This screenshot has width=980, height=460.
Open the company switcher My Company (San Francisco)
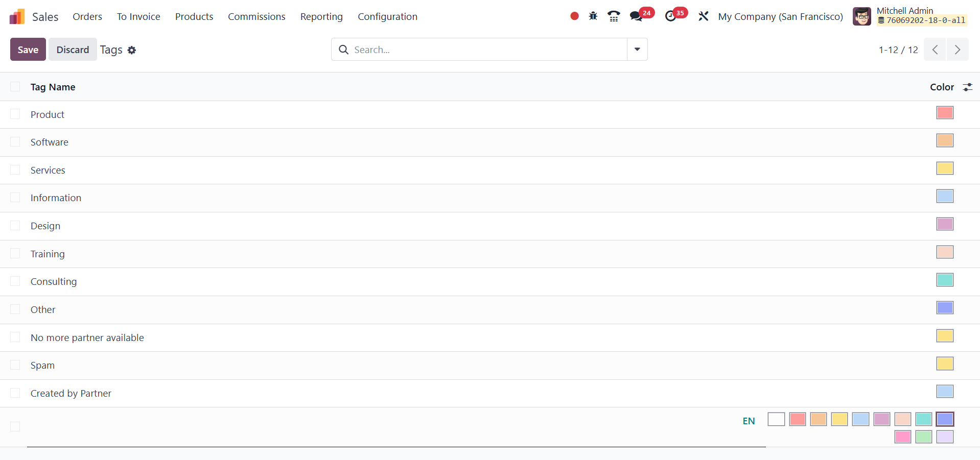click(780, 16)
